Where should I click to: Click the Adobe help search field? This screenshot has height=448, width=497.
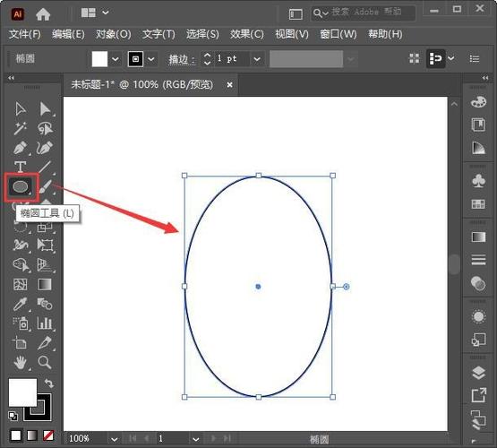(364, 13)
